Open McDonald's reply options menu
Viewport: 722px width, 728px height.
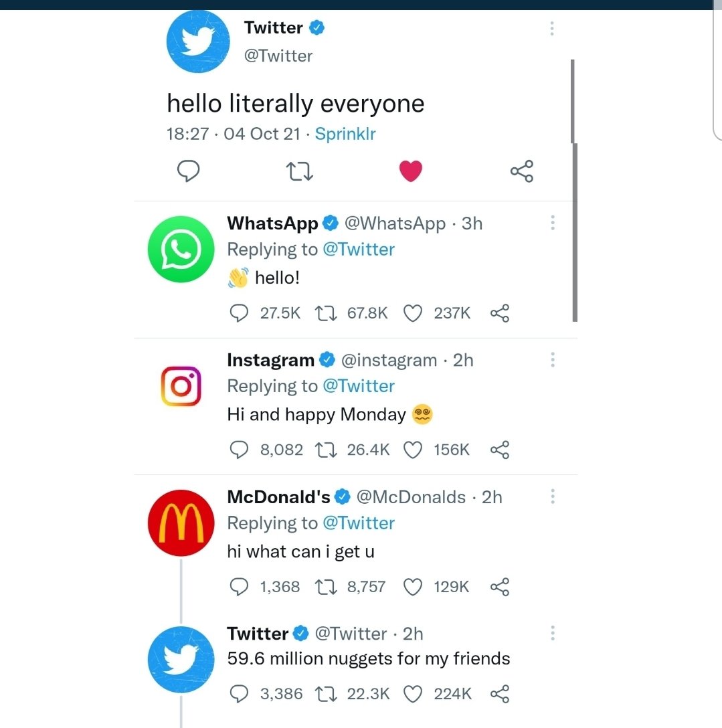click(552, 496)
